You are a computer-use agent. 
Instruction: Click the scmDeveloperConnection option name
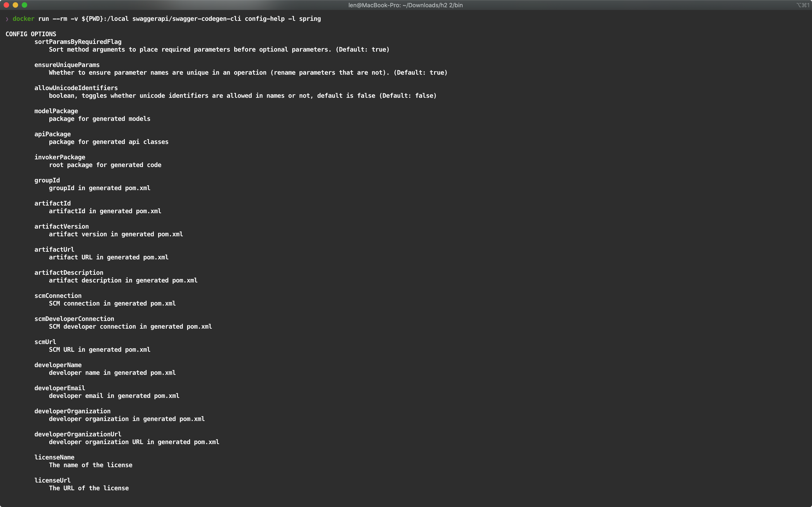pos(74,319)
